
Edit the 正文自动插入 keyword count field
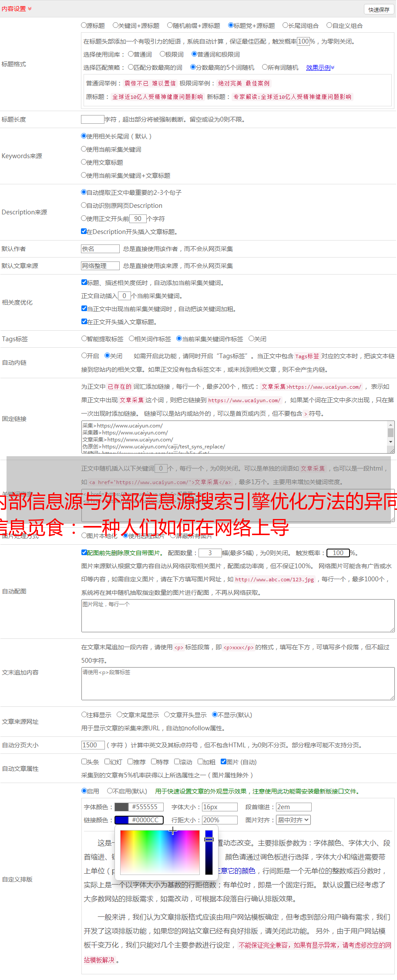124,296
